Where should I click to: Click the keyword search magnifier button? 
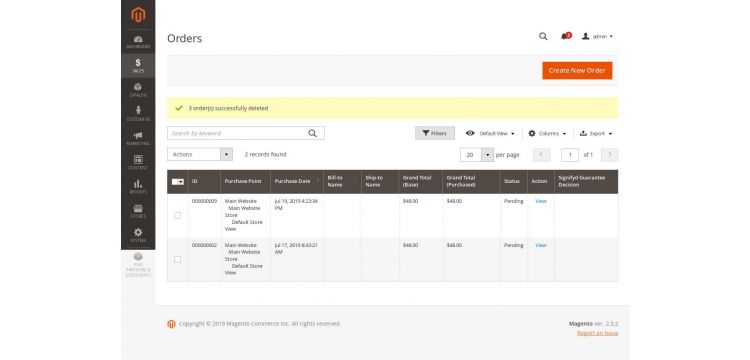[312, 133]
